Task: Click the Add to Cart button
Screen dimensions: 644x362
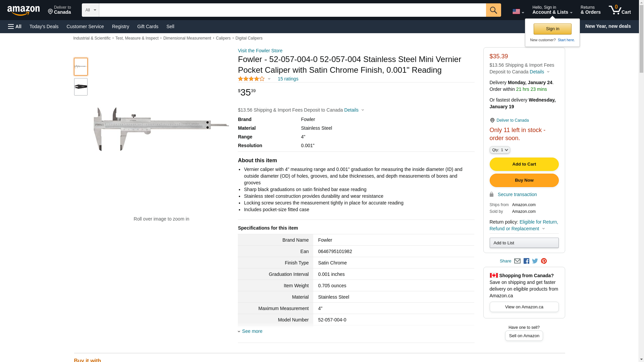Action: pyautogui.click(x=524, y=164)
